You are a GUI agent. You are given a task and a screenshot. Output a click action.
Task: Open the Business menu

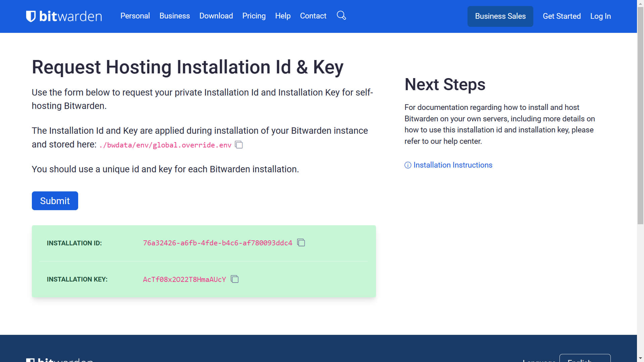[x=174, y=16]
